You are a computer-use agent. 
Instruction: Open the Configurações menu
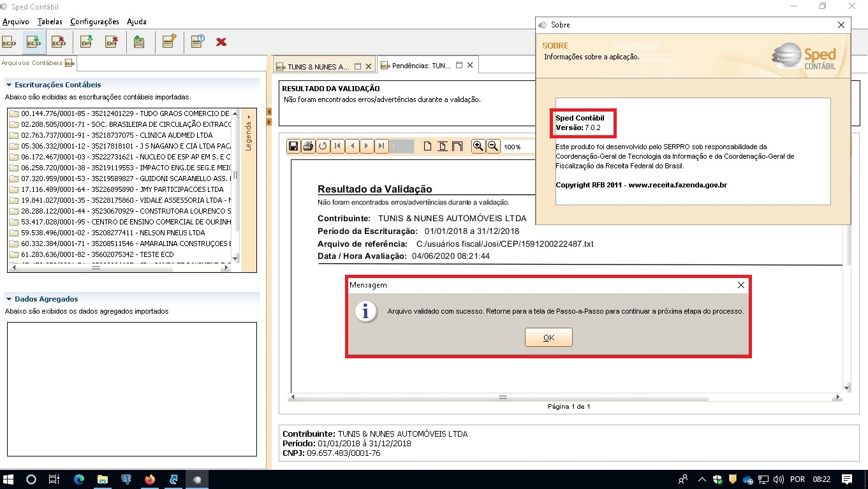coord(94,22)
